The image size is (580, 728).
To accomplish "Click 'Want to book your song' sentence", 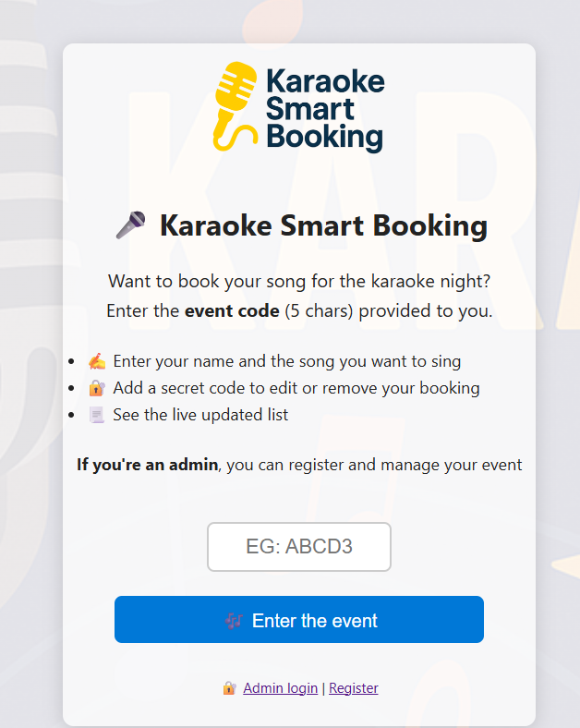I will [299, 282].
